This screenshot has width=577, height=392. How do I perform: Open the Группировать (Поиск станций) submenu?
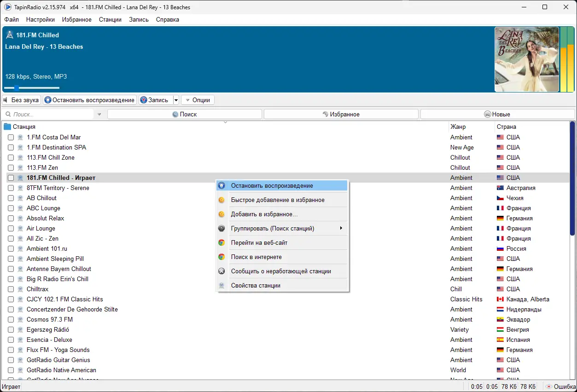[282, 228]
